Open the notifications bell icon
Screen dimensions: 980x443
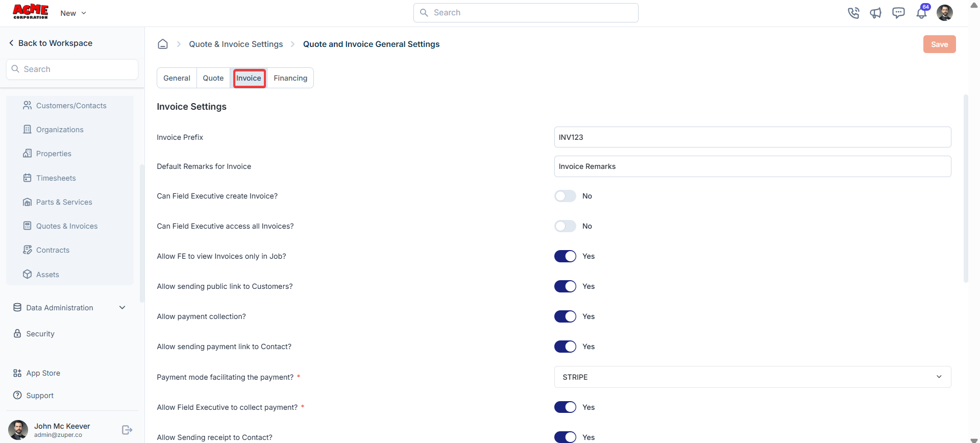coord(921,13)
